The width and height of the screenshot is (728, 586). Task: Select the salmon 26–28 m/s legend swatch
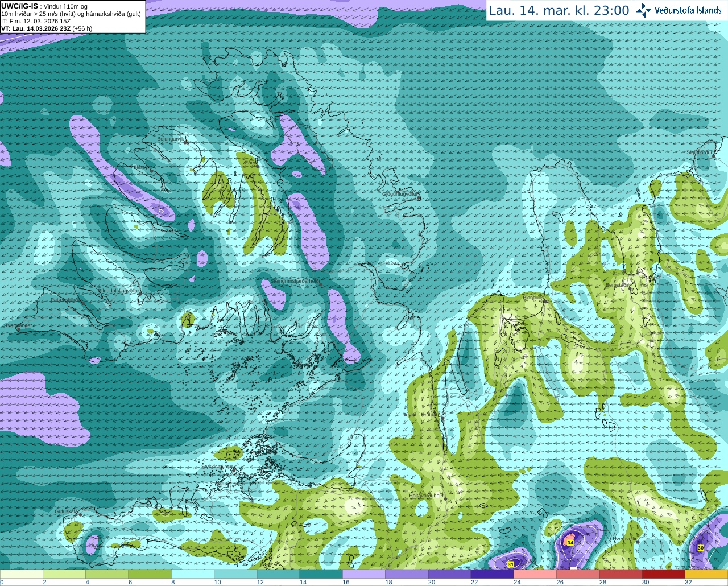[x=578, y=574]
